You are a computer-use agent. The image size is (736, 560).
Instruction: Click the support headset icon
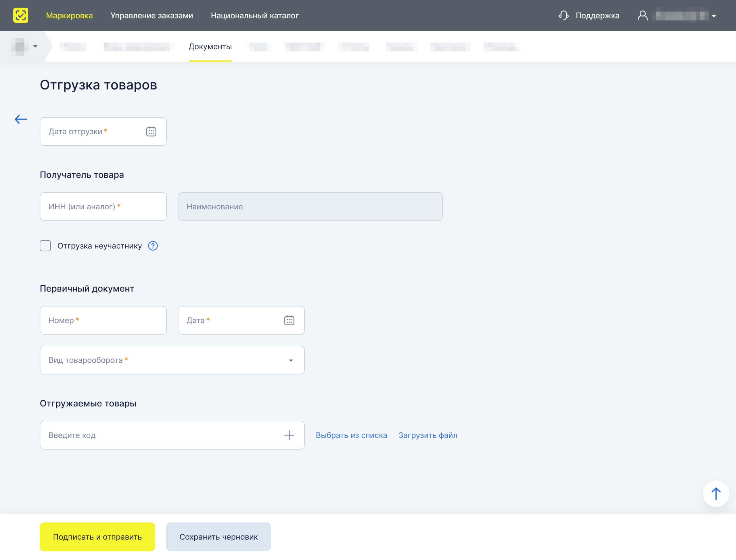point(563,15)
